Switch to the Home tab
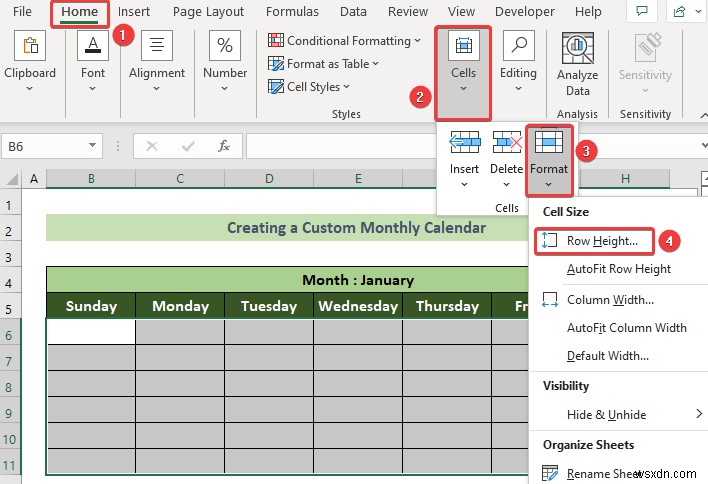This screenshot has width=708, height=484. coord(79,11)
